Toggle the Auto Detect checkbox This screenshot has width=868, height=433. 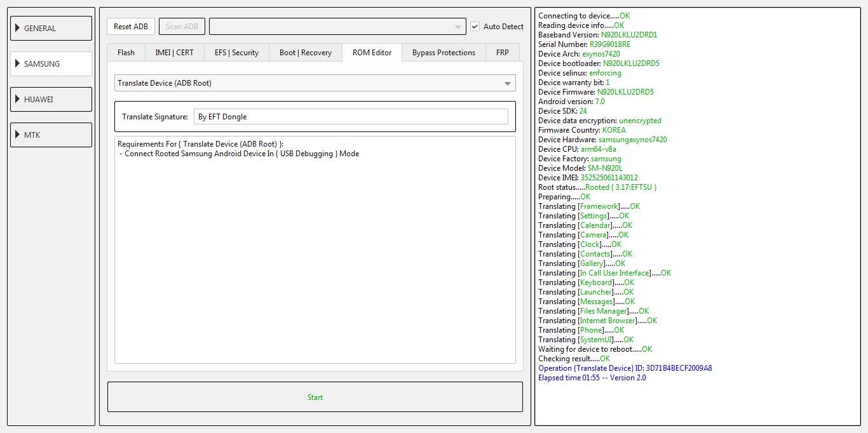click(x=475, y=27)
